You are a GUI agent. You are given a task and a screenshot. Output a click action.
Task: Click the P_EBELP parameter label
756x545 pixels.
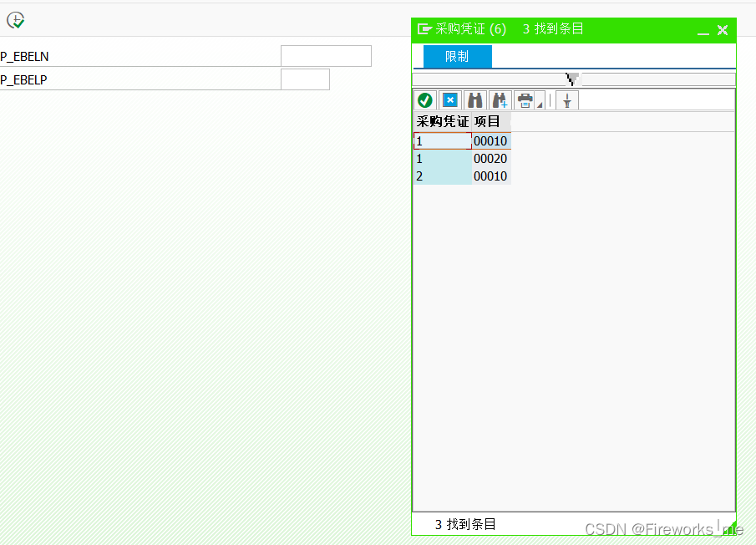23,79
